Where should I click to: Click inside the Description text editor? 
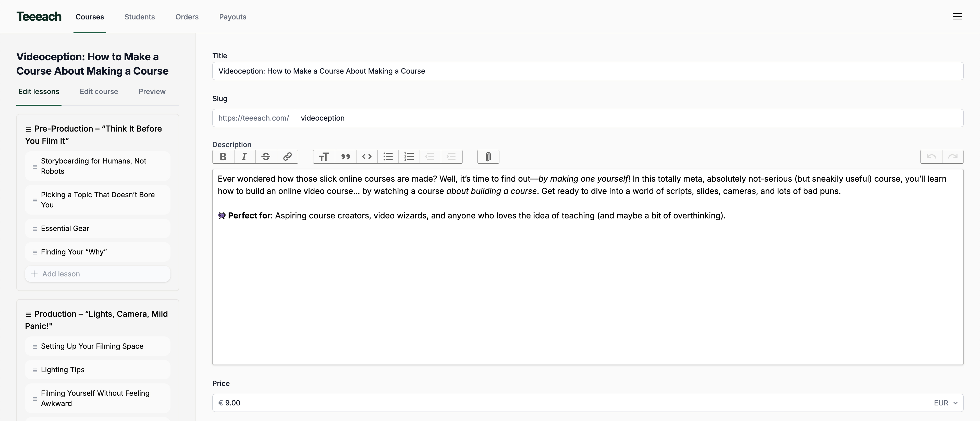[588, 267]
